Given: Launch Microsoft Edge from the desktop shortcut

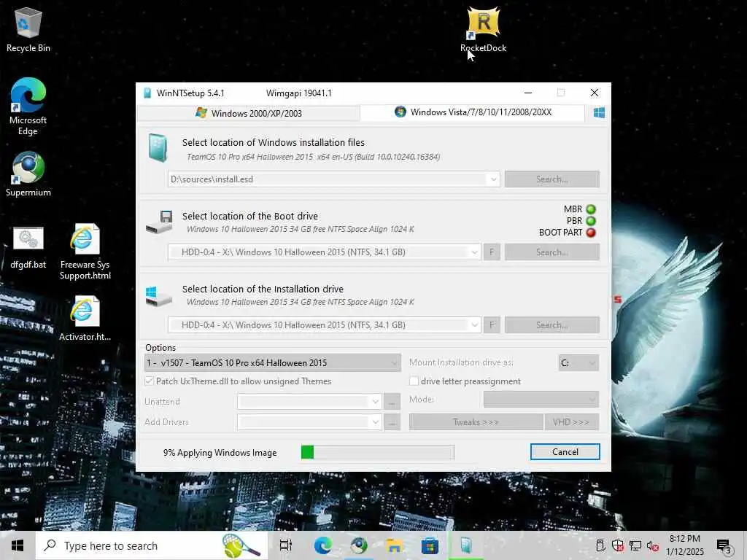Looking at the screenshot, I should pyautogui.click(x=28, y=106).
